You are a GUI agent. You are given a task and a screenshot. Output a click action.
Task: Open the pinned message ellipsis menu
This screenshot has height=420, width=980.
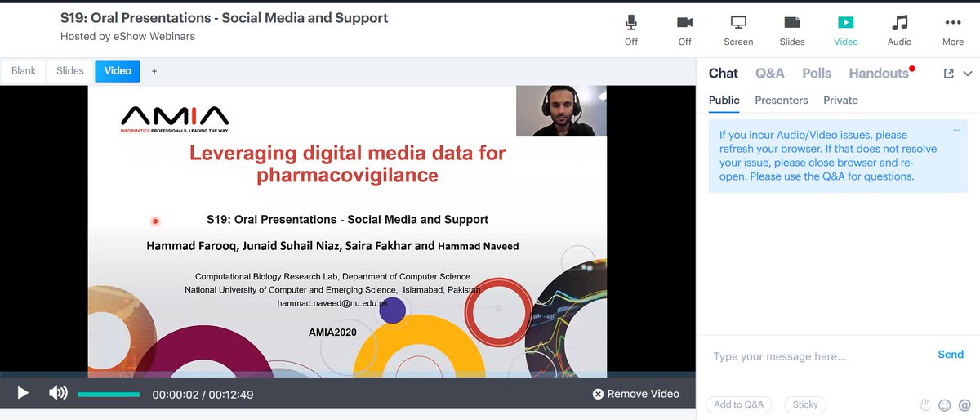tap(956, 130)
